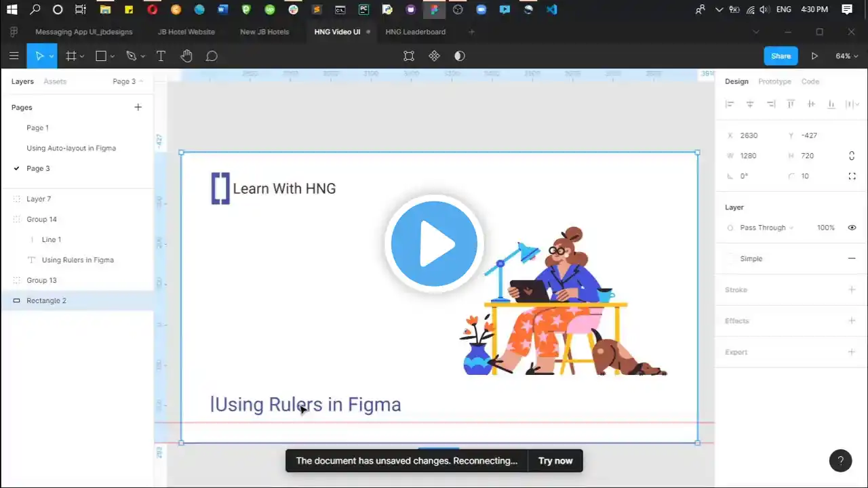Viewport: 868px width, 488px height.
Task: Open the Figma main hamburger menu
Action: coord(14,56)
